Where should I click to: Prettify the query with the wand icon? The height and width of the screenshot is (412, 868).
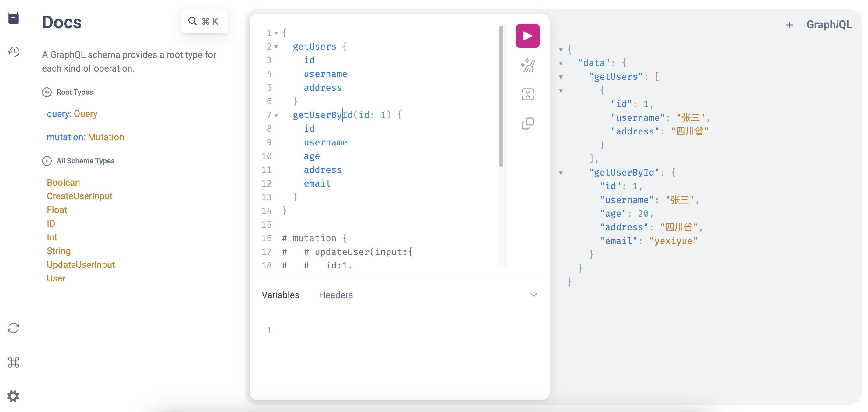(x=527, y=65)
